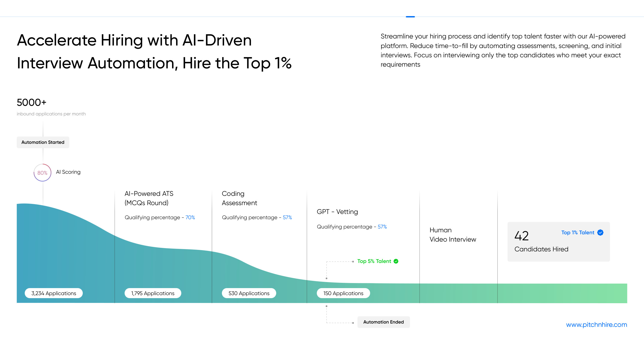Click the green Top 5% Talent checkmark icon
The width and height of the screenshot is (644, 362).
tap(396, 261)
